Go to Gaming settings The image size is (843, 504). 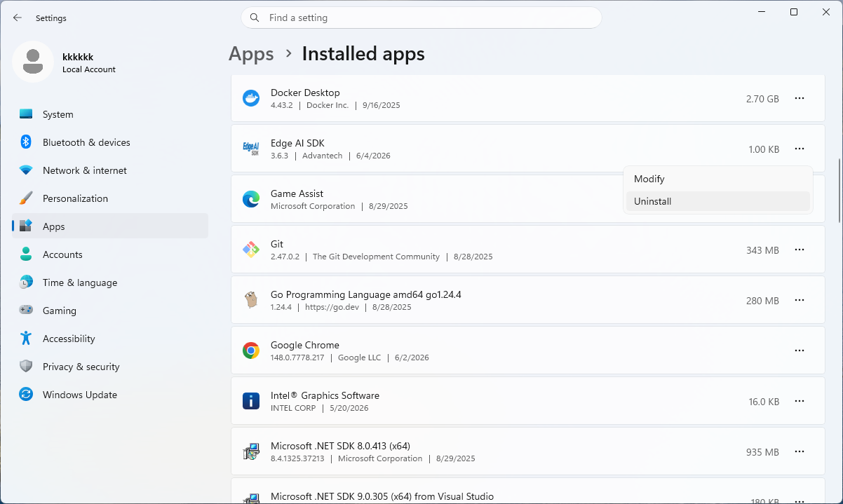click(110, 311)
